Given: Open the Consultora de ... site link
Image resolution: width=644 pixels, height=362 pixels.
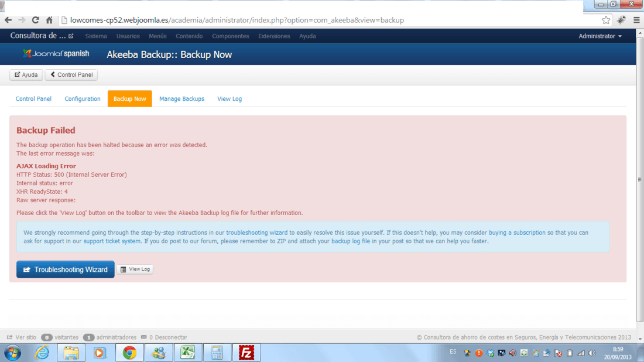Looking at the screenshot, I should 42,36.
